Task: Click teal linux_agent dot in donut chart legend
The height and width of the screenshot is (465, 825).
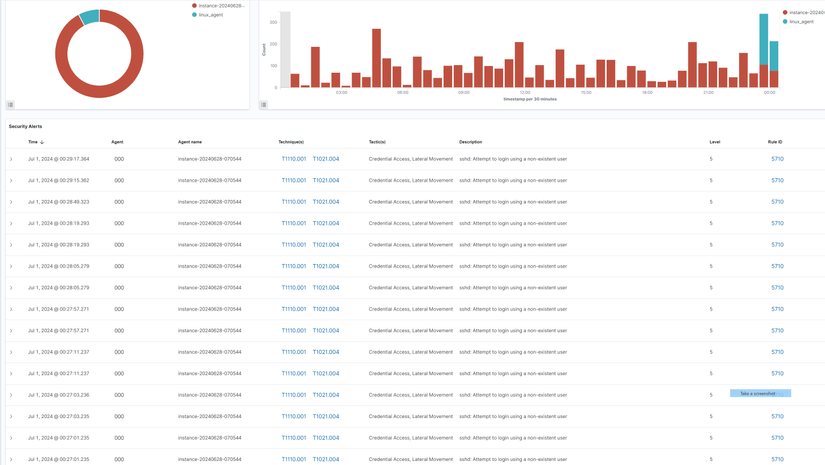Action: coord(194,15)
